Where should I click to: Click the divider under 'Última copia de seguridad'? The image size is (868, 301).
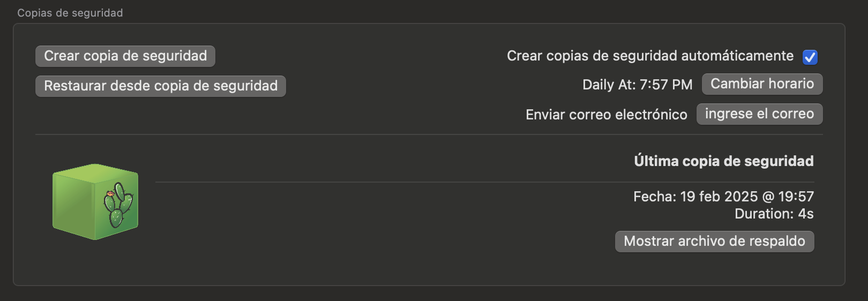(484, 182)
